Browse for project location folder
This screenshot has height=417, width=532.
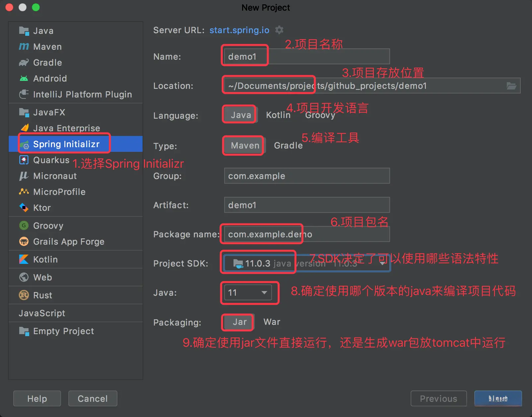[x=511, y=86]
